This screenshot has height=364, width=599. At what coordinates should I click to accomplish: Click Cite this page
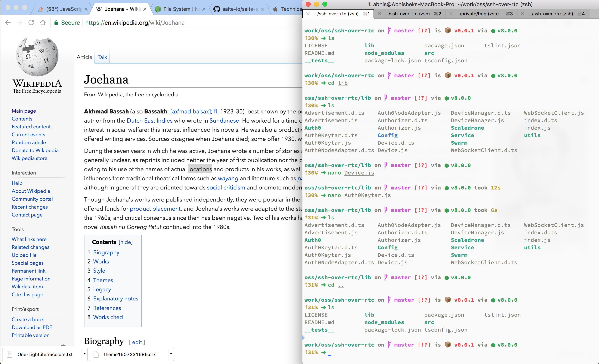[x=27, y=295]
